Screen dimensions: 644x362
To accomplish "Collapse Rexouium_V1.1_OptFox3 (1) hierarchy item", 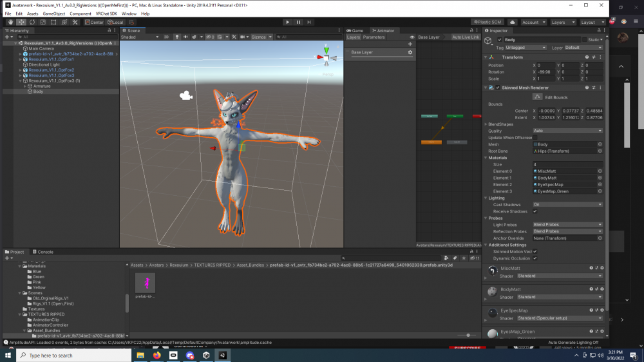I will [20, 81].
